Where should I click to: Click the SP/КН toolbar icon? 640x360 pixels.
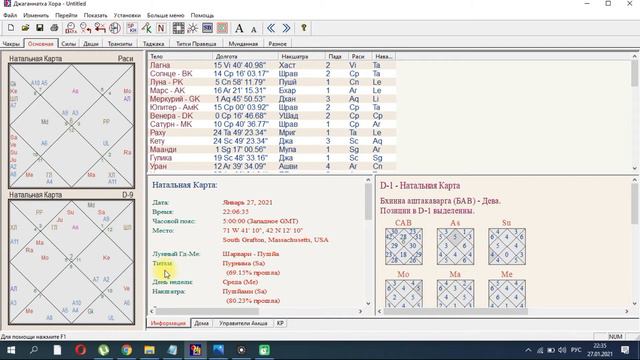click(132, 28)
